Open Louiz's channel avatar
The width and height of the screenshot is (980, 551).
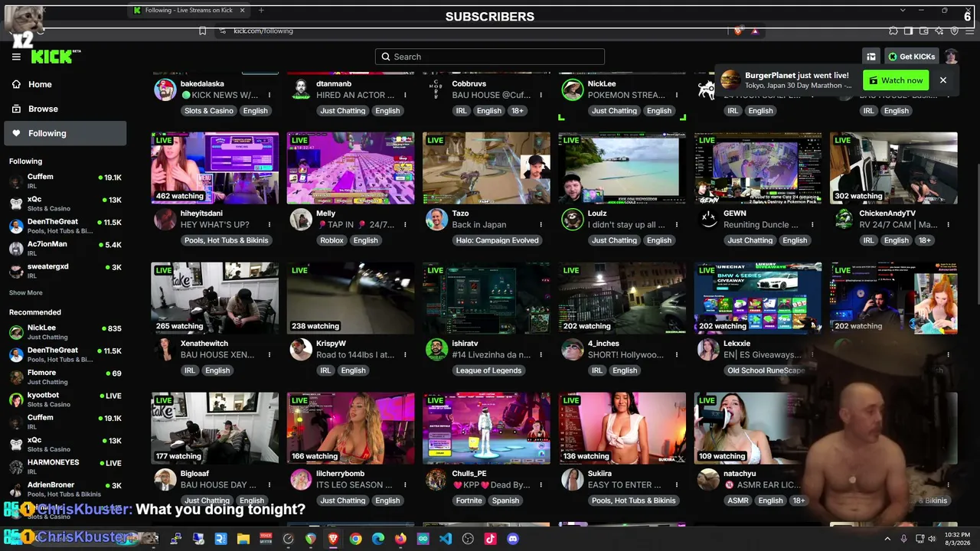572,220
